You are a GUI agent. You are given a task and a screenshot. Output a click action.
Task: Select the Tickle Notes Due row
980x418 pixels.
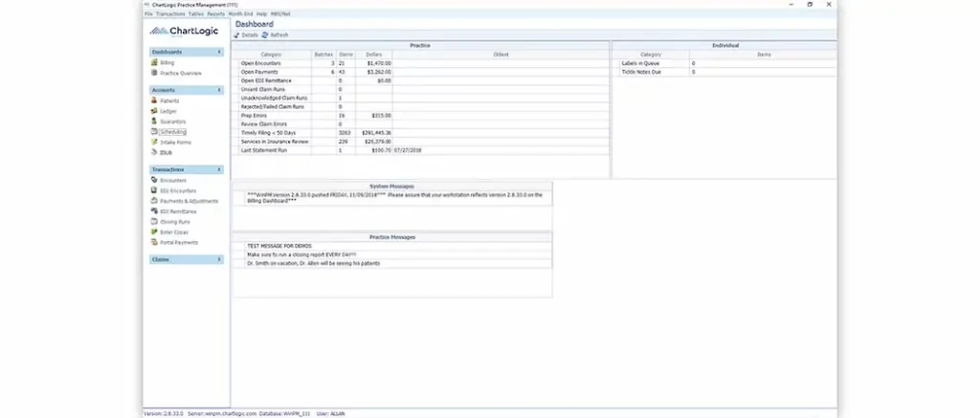[724, 72]
